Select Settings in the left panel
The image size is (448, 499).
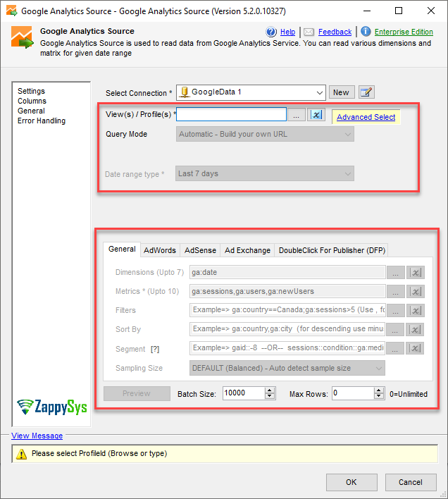(31, 91)
